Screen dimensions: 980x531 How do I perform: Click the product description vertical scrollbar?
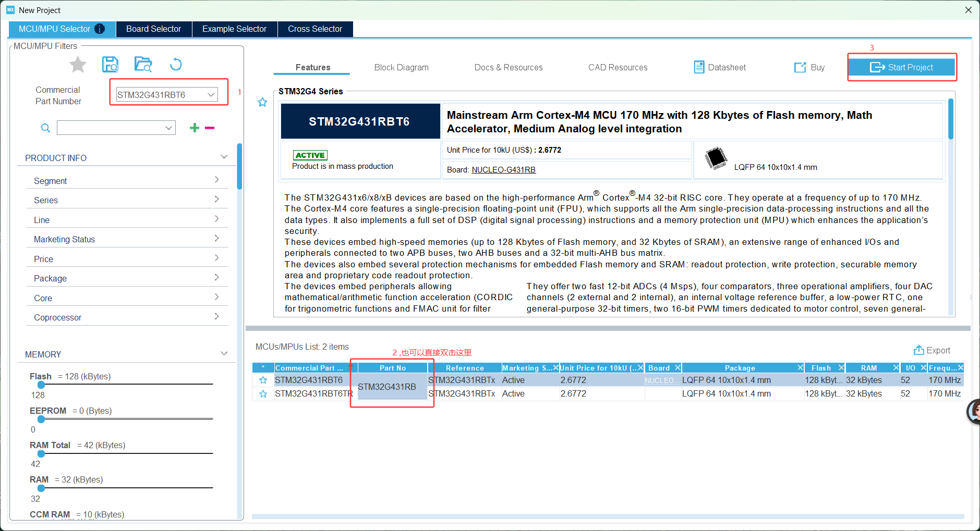click(951, 119)
